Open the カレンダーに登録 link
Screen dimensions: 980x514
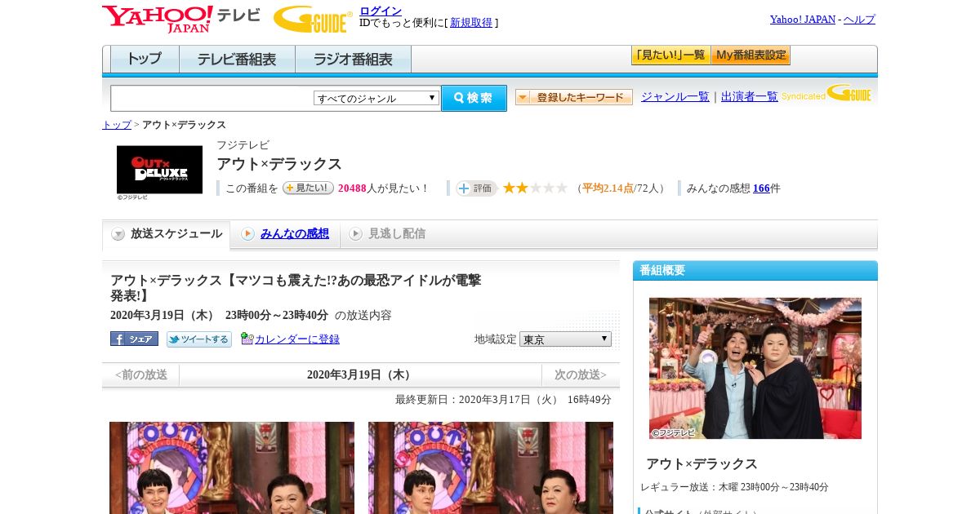tap(297, 339)
